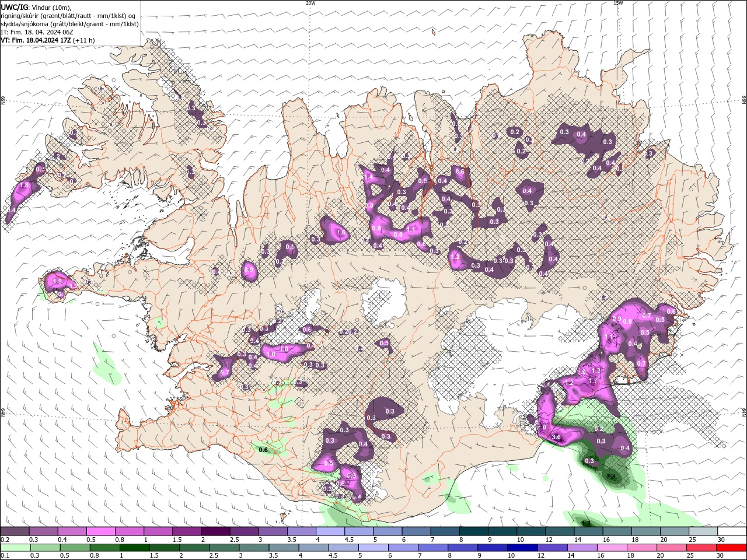
Task: Select the white upper legend swatch at 30
Action: point(732,531)
